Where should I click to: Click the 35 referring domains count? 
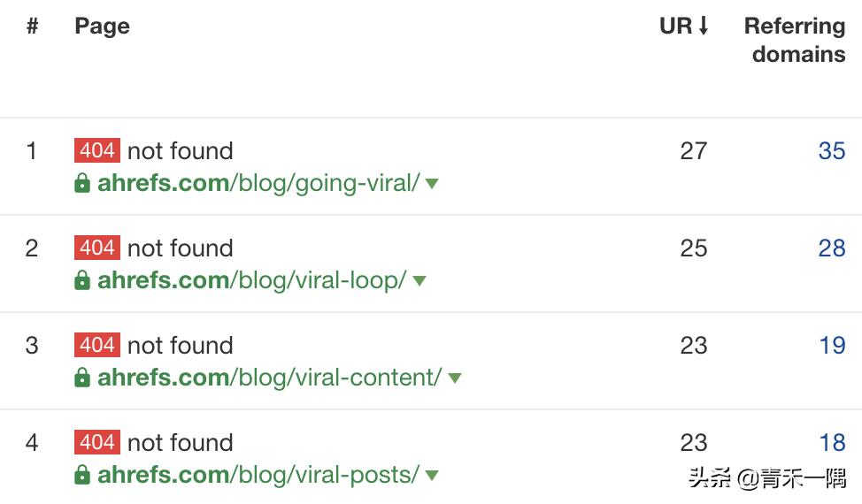[x=832, y=151]
